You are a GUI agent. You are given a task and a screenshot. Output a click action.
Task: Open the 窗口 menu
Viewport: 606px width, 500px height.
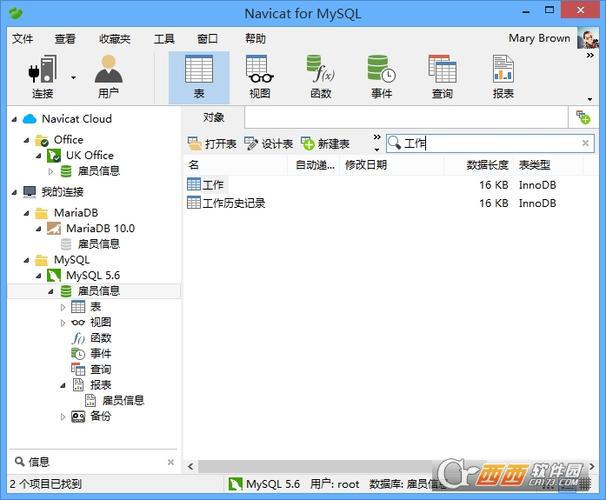click(x=208, y=39)
